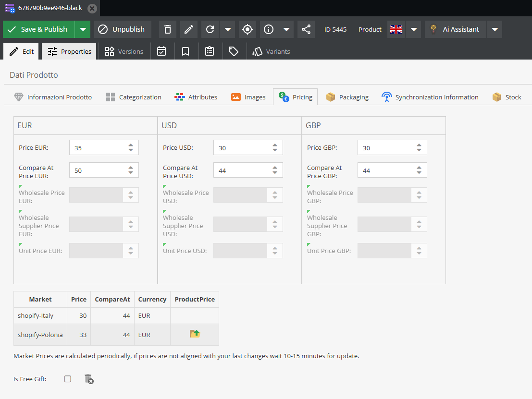The image size is (532, 399).
Task: Open the schedule calendar tab icon
Action: [161, 51]
